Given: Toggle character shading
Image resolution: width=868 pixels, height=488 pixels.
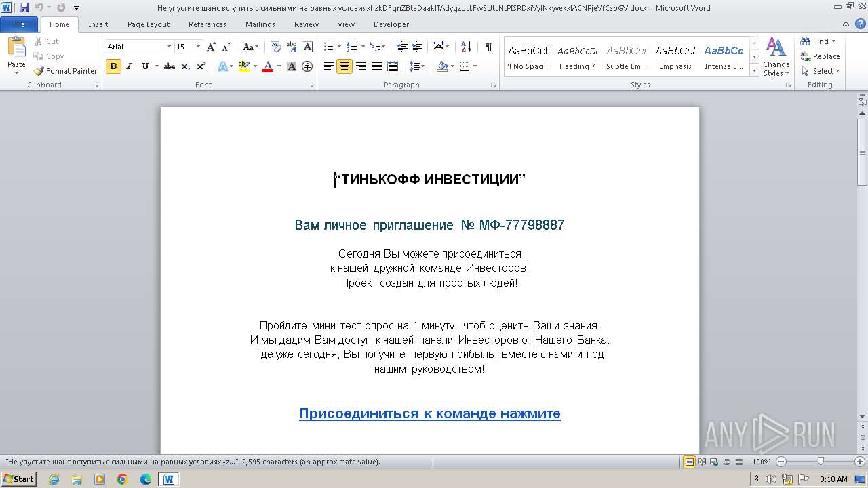Looking at the screenshot, I should 292,66.
